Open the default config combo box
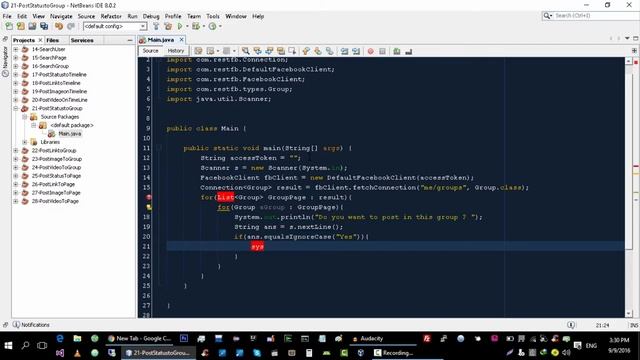640x360 pixels. click(115, 26)
